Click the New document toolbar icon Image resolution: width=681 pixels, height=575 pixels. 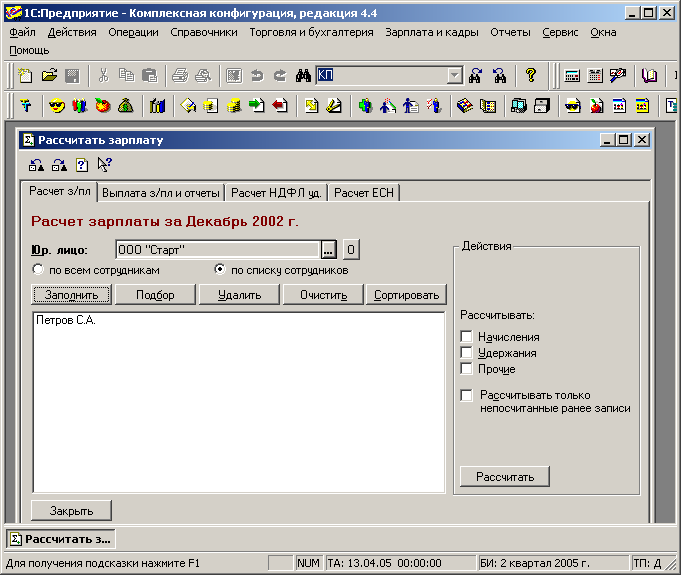(25, 76)
